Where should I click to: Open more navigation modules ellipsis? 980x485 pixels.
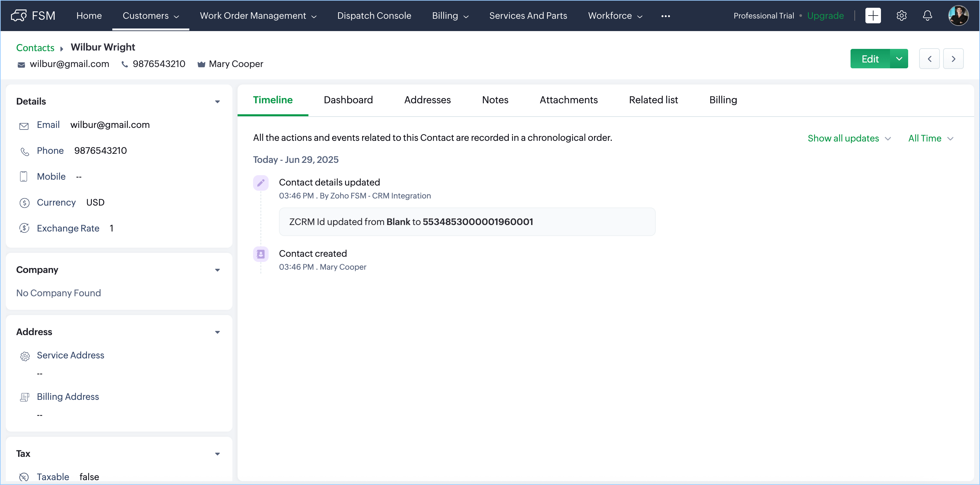pyautogui.click(x=665, y=16)
